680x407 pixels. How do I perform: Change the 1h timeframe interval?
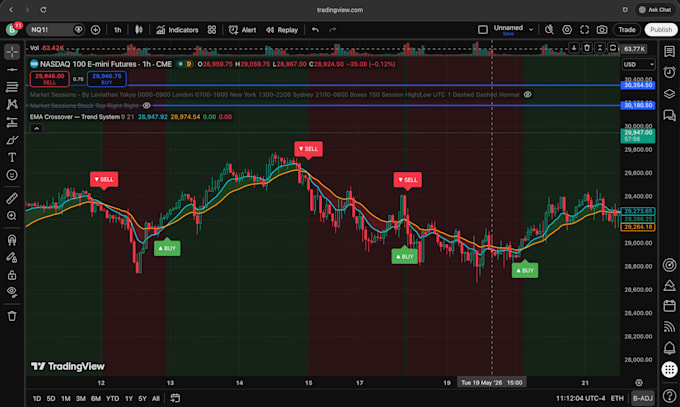pos(118,30)
